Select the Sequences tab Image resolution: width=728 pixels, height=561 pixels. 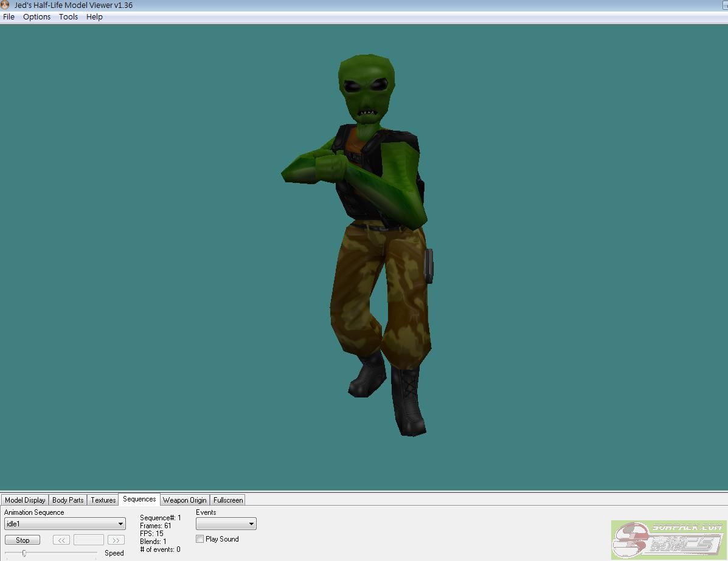[139, 499]
